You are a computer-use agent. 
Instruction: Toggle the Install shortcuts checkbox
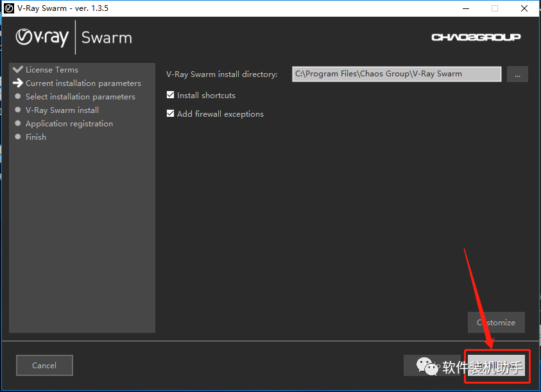coord(171,95)
